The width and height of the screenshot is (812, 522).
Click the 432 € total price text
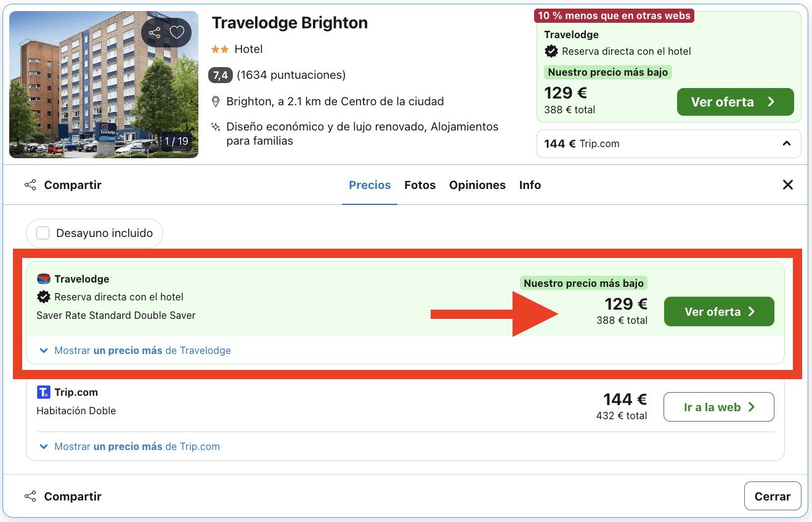[622, 416]
